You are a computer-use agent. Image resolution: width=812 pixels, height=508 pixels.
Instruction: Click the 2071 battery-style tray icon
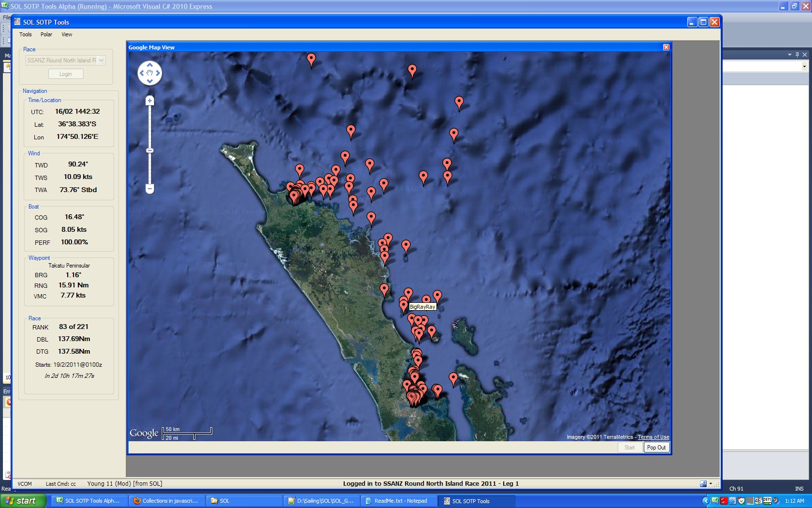(x=767, y=500)
